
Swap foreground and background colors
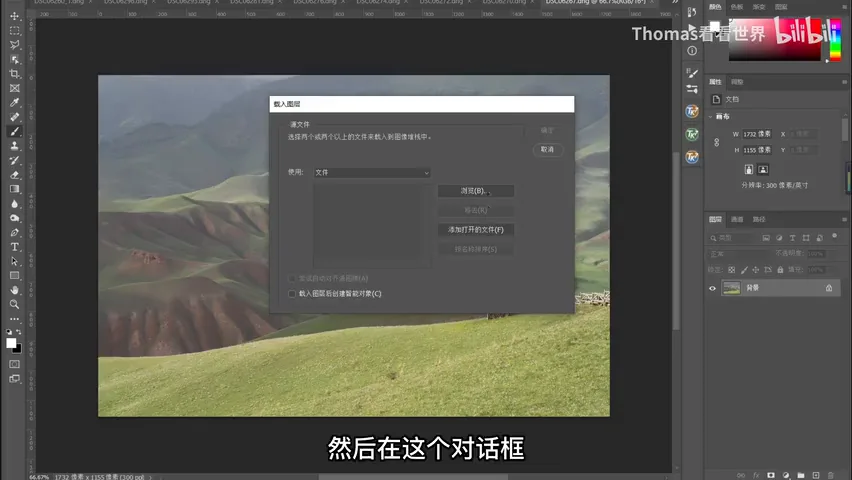coord(19,332)
